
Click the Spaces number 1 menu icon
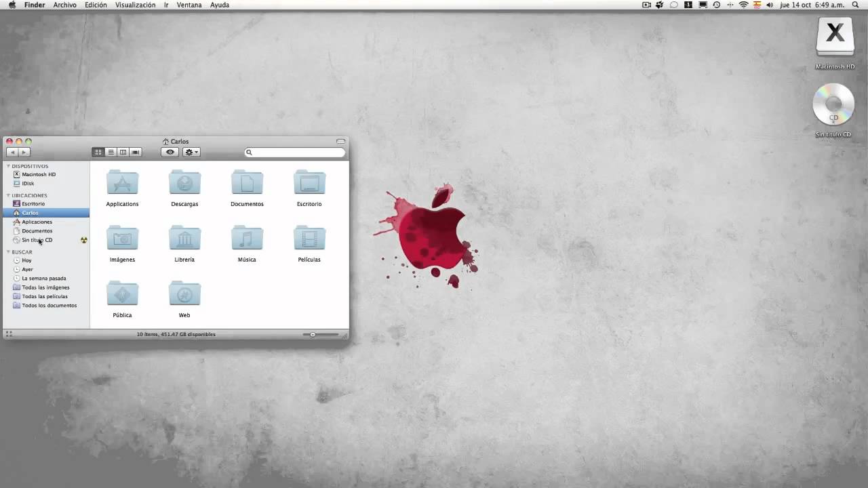688,5
